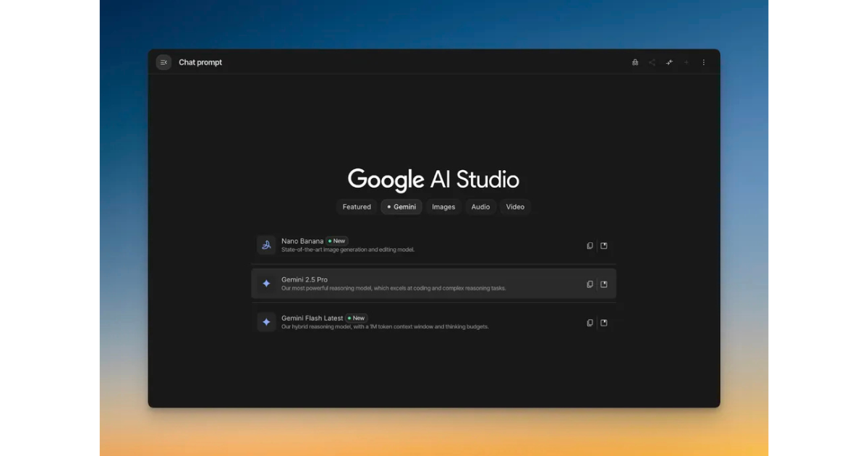Viewport: 868px width, 456px height.
Task: Open Gemini 2.5 Pro in new view
Action: (x=604, y=284)
